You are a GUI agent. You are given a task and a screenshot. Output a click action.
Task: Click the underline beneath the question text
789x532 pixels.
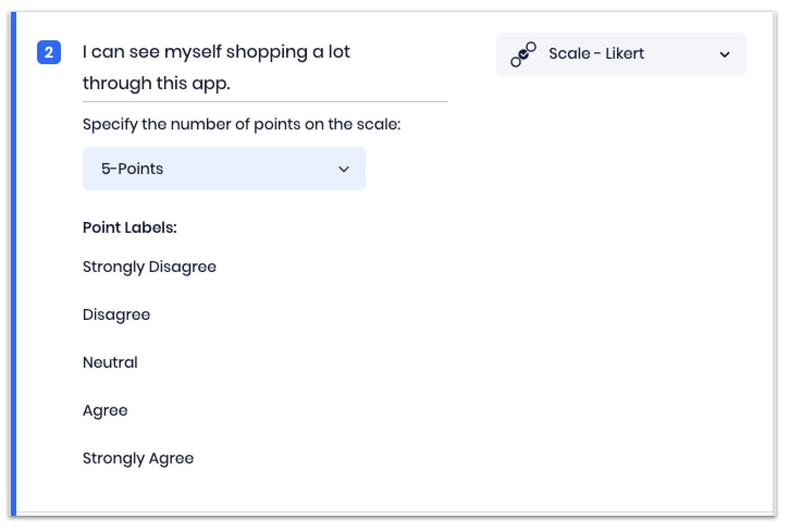point(265,102)
